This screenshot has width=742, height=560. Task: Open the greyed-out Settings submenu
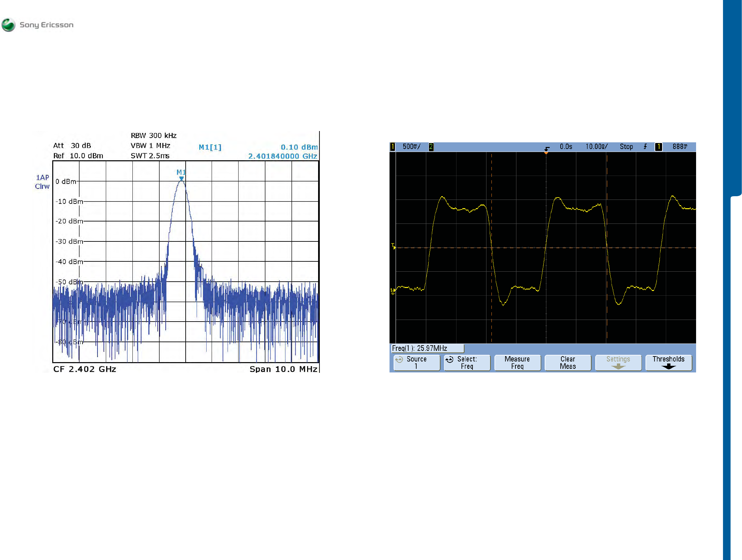[x=618, y=363]
